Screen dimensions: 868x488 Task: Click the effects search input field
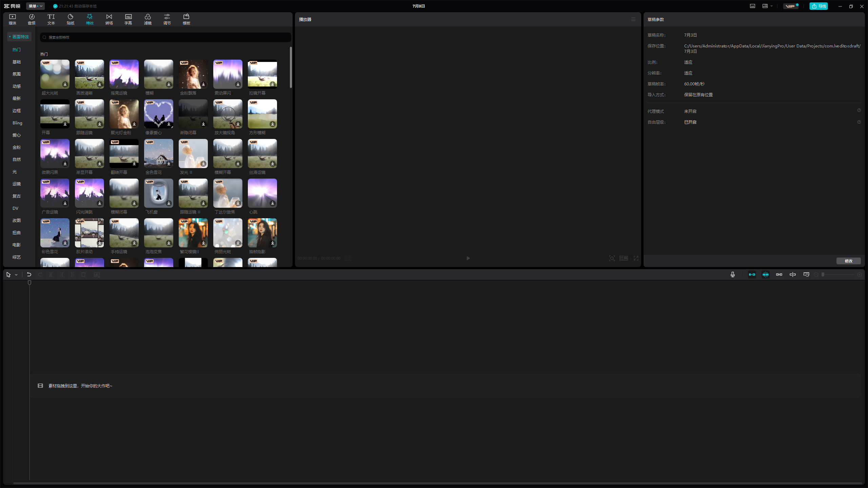[166, 37]
